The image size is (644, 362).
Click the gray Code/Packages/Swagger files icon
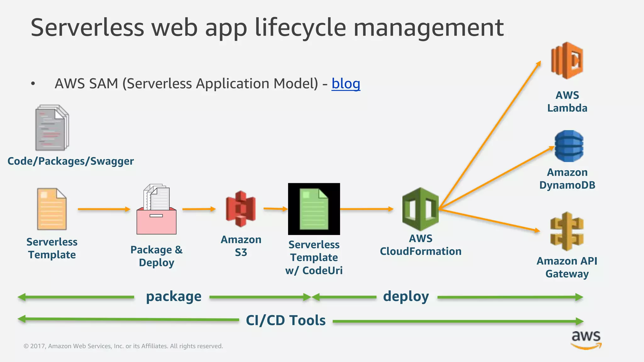coord(52,128)
